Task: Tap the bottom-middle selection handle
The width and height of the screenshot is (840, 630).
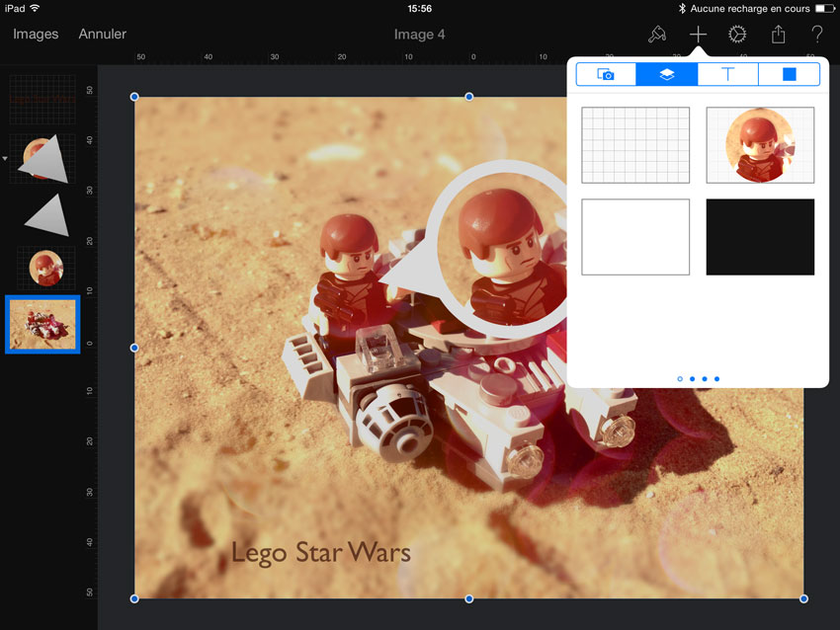Action: (x=469, y=599)
